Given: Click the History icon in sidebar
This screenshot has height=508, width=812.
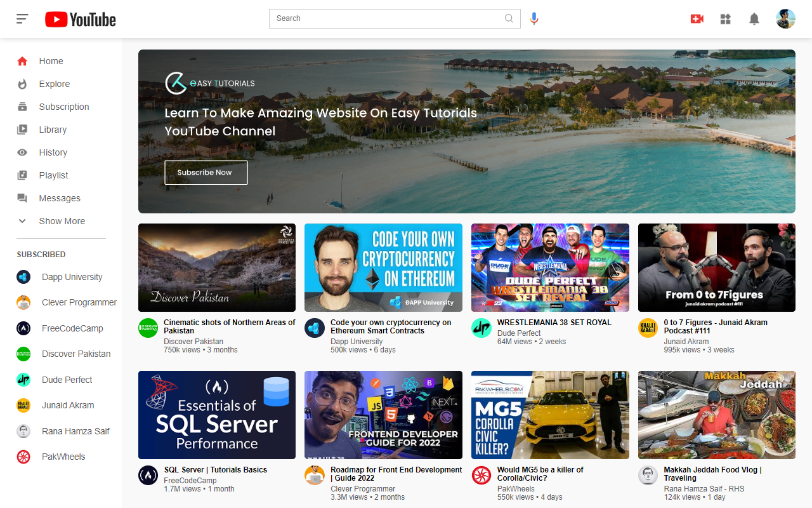Looking at the screenshot, I should tap(22, 152).
